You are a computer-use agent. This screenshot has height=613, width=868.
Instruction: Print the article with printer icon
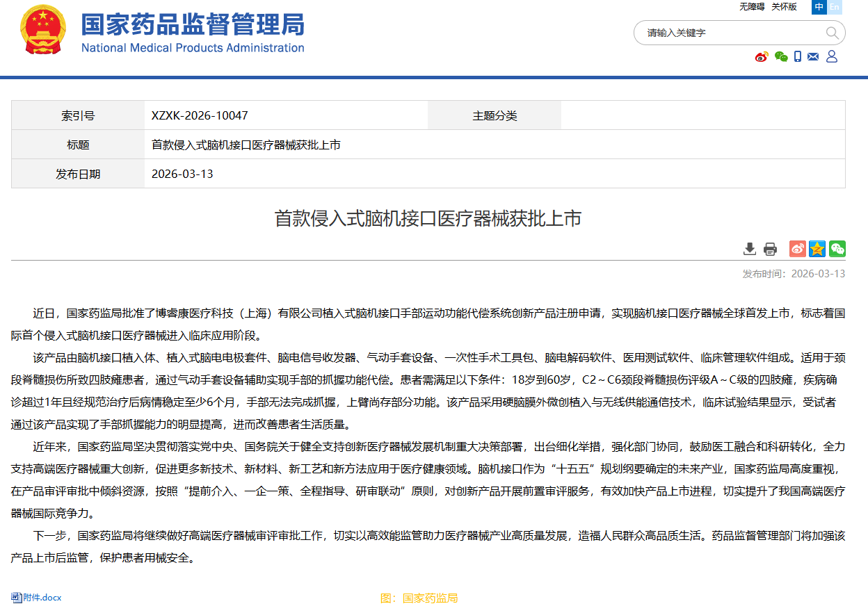[x=770, y=249]
